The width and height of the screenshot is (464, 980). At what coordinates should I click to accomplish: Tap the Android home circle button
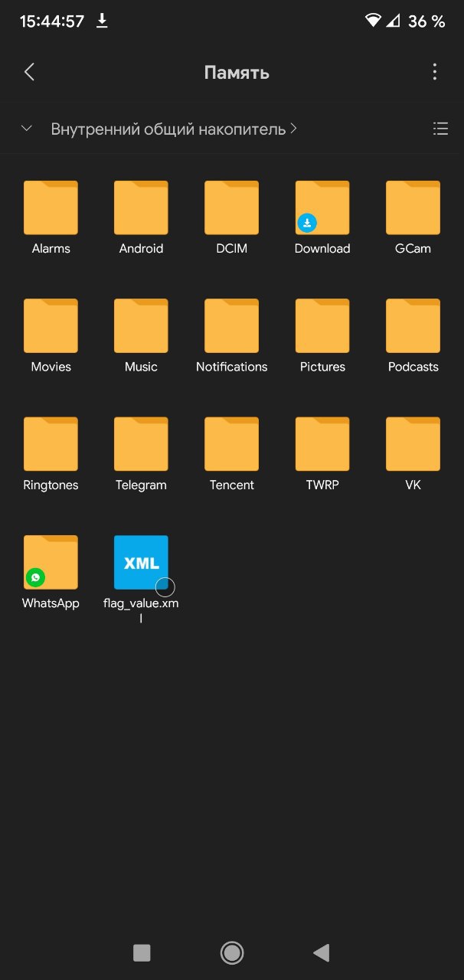coord(231,952)
